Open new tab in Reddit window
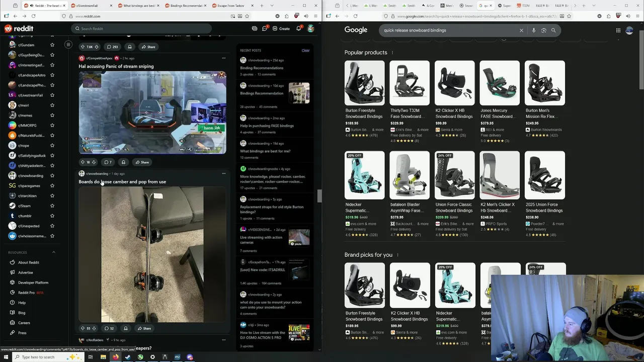 pos(262,6)
